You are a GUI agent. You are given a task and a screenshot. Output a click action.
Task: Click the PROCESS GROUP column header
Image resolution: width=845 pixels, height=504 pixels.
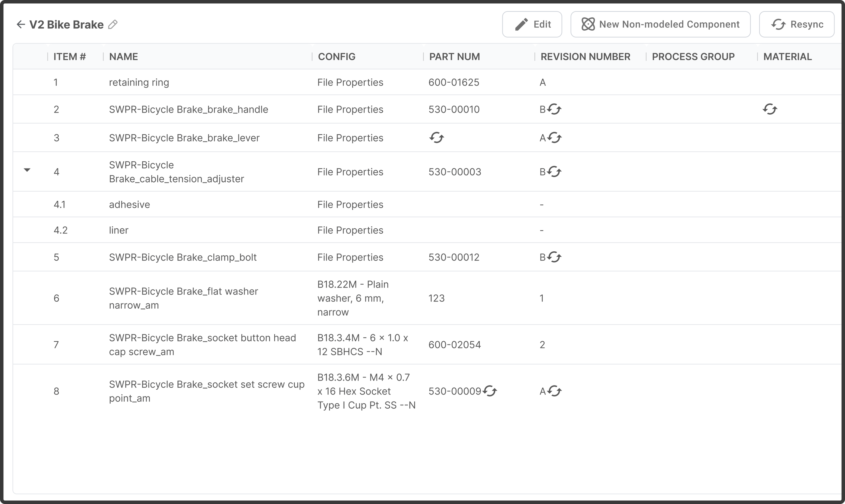(693, 57)
